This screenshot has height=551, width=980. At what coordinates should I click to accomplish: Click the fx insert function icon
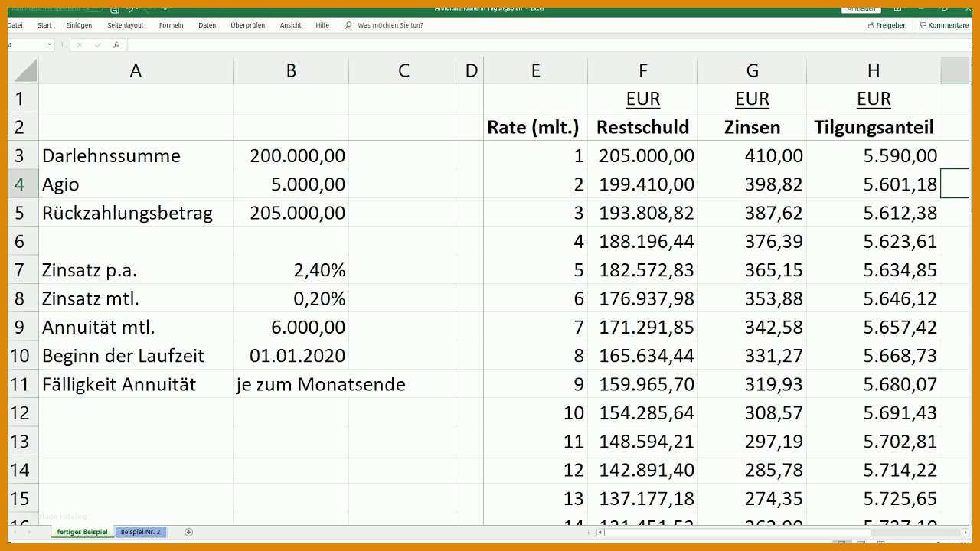click(x=116, y=45)
